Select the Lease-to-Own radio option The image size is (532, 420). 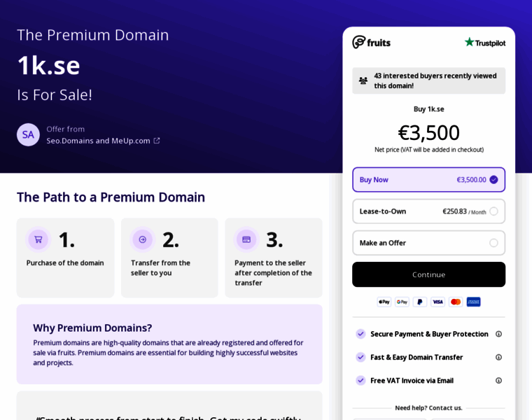(493, 211)
